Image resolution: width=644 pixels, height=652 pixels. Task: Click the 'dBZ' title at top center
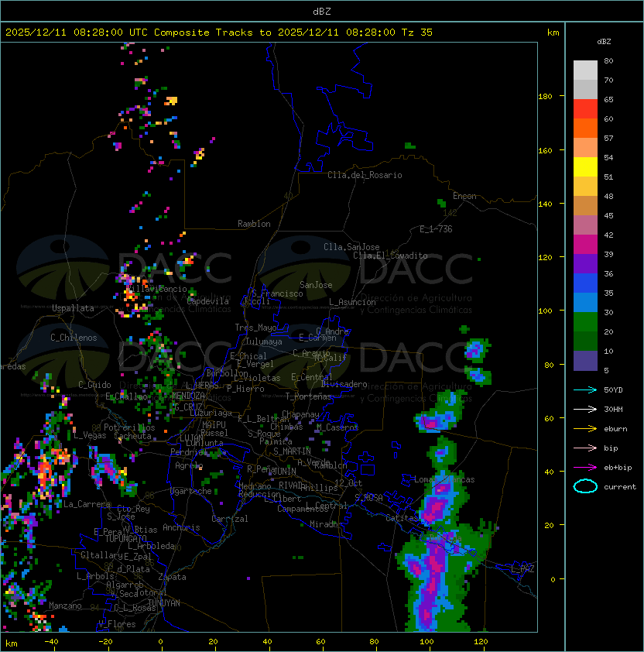(x=322, y=11)
